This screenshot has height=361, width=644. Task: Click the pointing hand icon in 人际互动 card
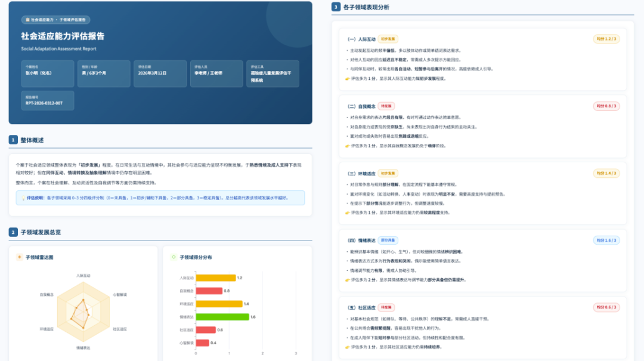click(348, 79)
